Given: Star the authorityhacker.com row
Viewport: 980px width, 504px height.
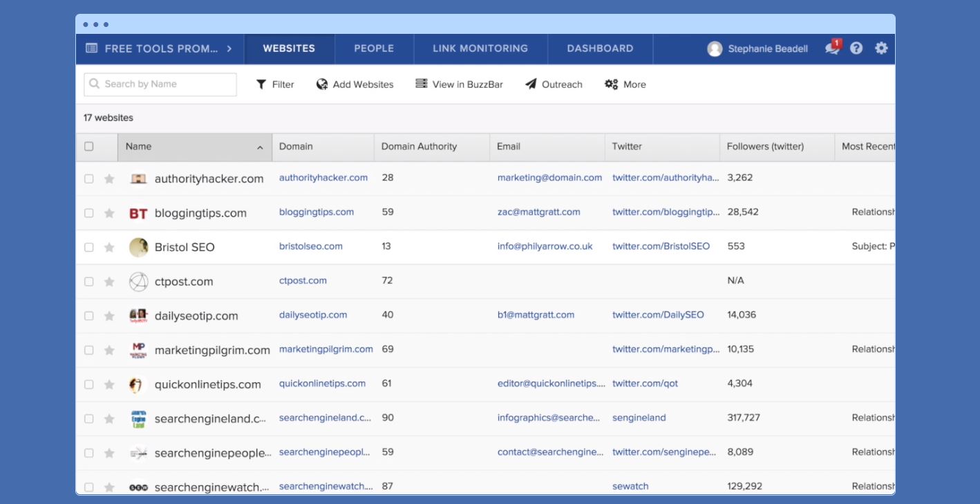Looking at the screenshot, I should [109, 179].
